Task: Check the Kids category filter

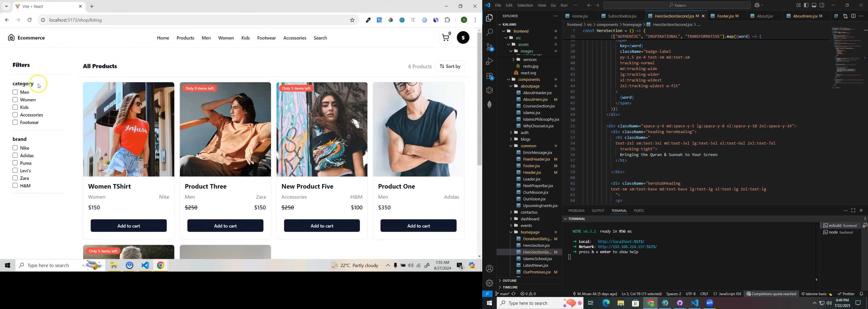Action: click(15, 107)
